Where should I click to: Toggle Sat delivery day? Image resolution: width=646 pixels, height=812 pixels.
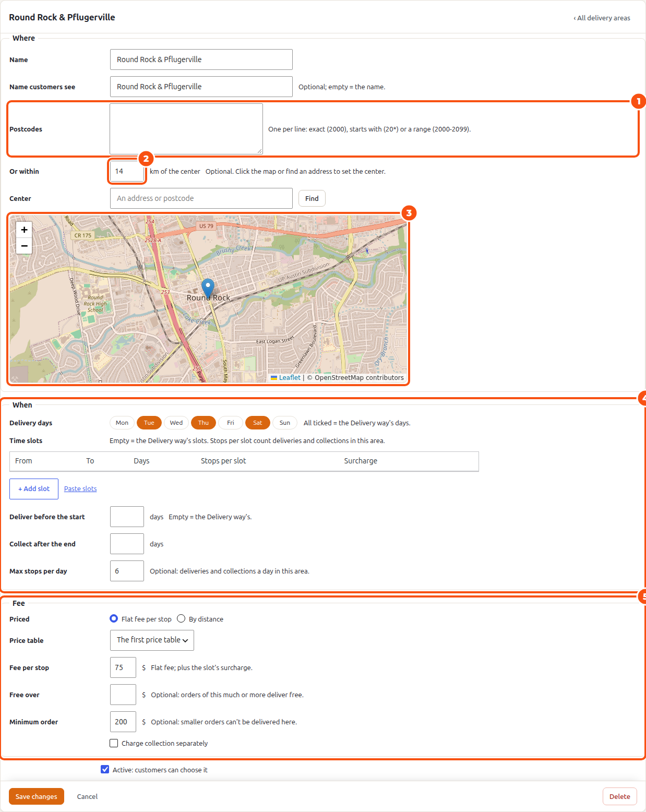coord(258,423)
